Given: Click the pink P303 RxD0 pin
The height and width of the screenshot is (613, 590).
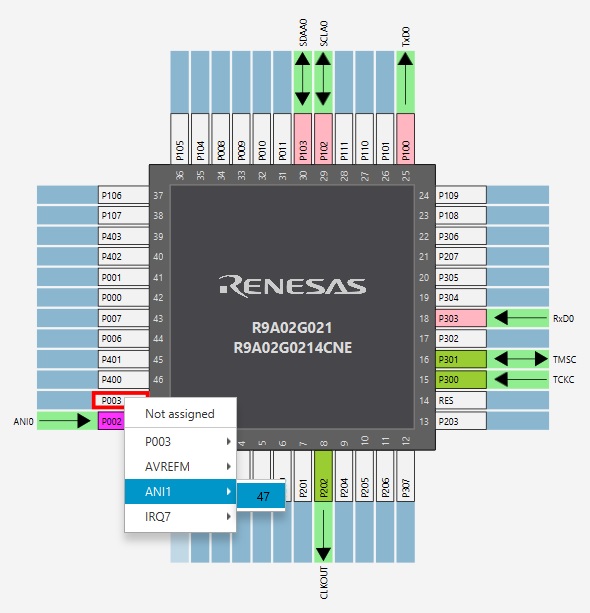Looking at the screenshot, I should pos(461,318).
